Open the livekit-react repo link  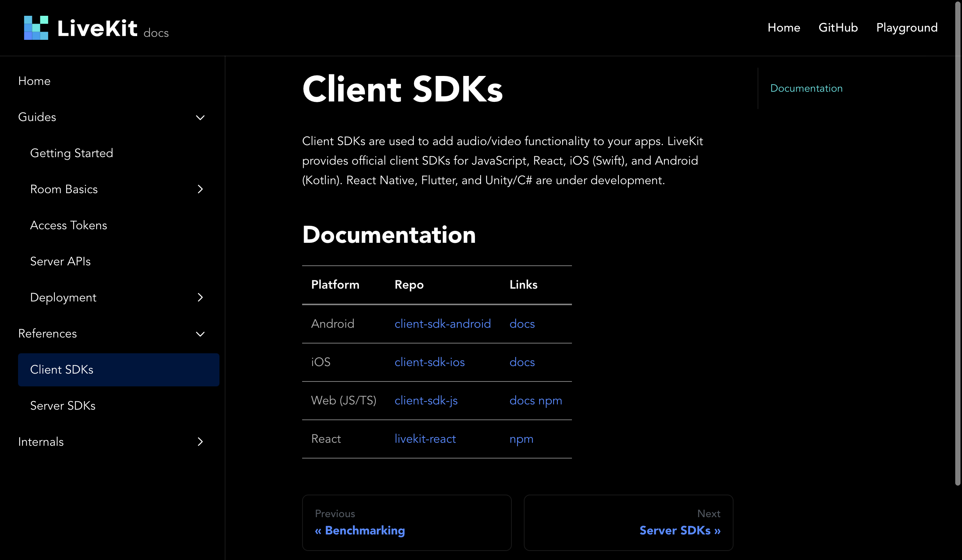pos(425,439)
